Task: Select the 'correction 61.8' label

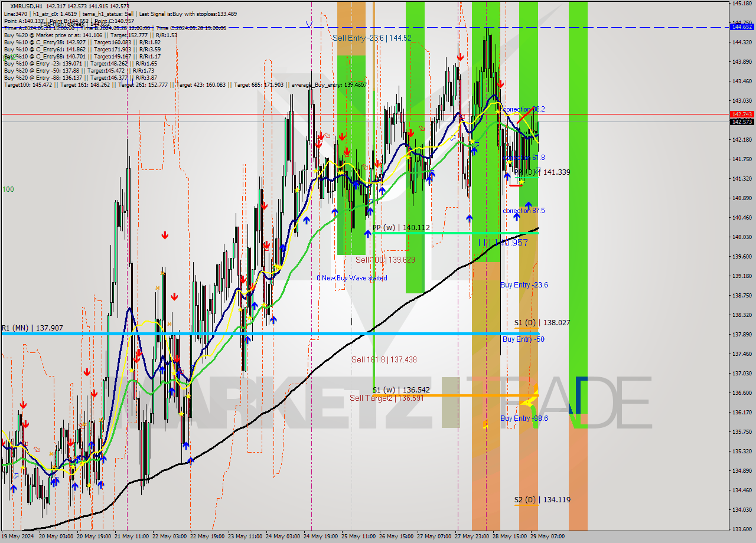Action: click(523, 158)
